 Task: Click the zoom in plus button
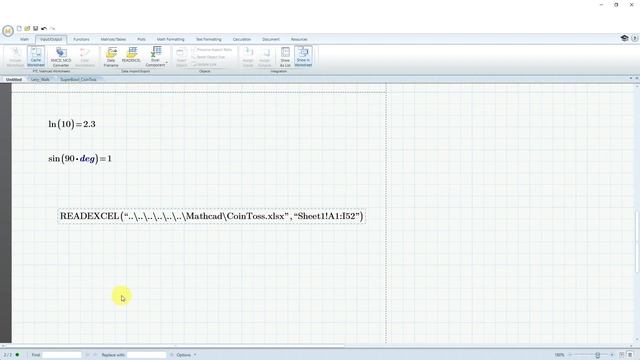tap(612, 355)
